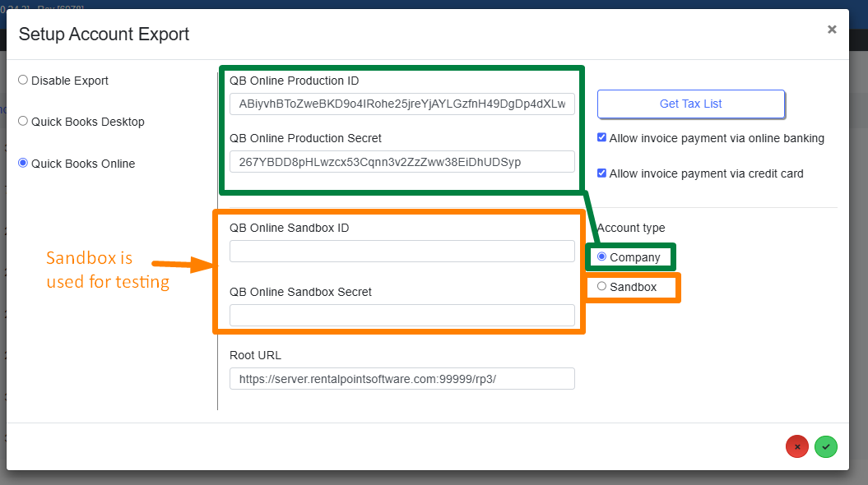Viewport: 868px width, 485px height.
Task: Focus the QB Online Production Secret field
Action: 402,162
